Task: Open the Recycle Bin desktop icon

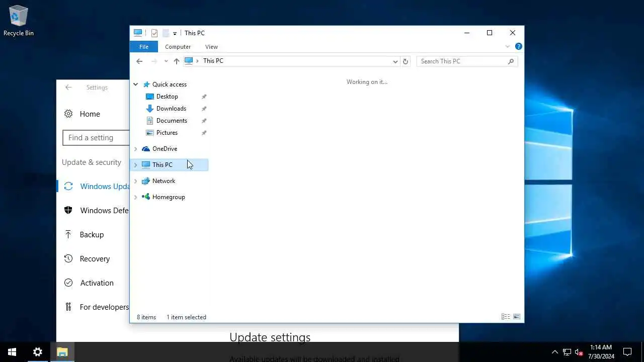Action: point(19,20)
